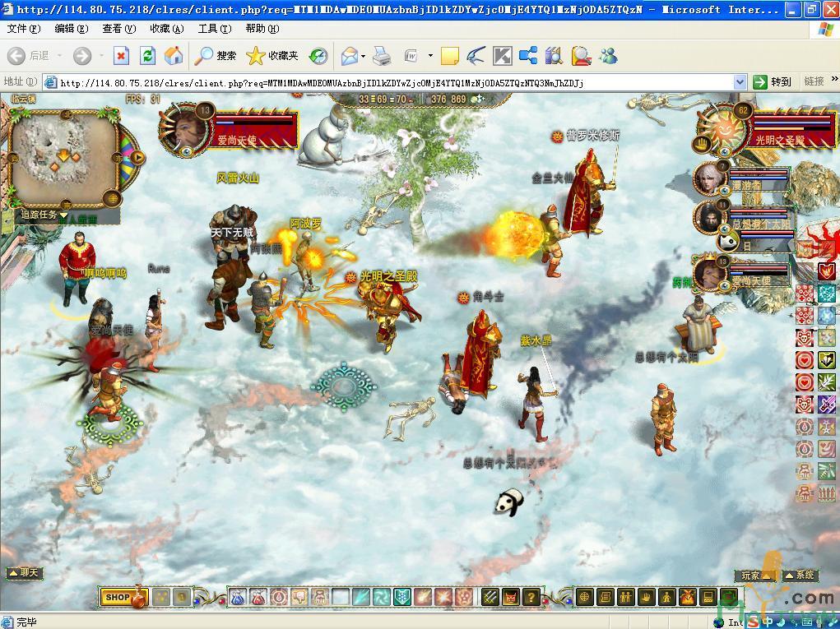840x629 pixels.
Task: Expand the 系统 system panel
Action: (x=799, y=576)
